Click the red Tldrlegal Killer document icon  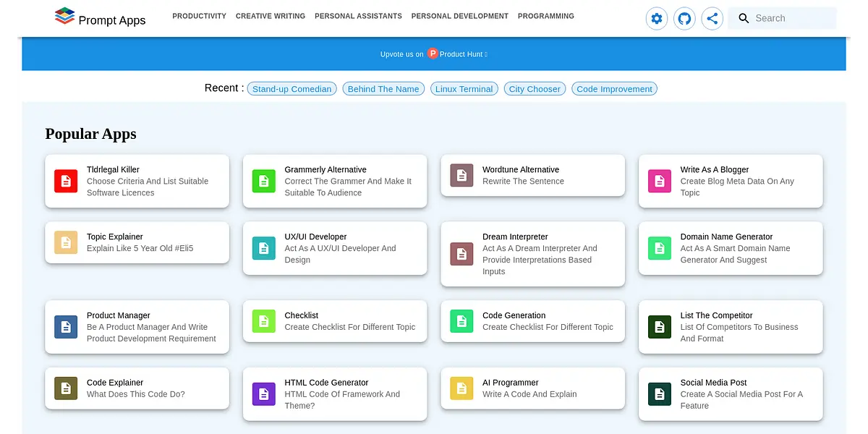click(x=66, y=181)
